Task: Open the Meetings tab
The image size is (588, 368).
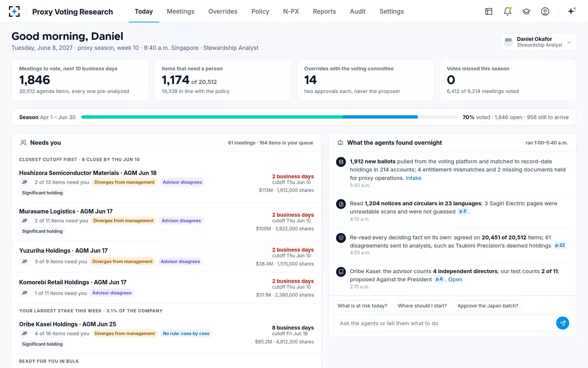Action: point(180,11)
